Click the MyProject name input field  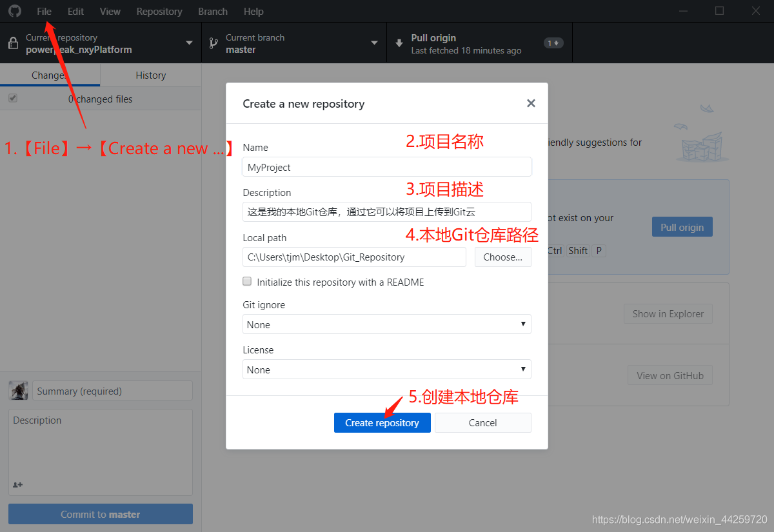[x=387, y=166]
